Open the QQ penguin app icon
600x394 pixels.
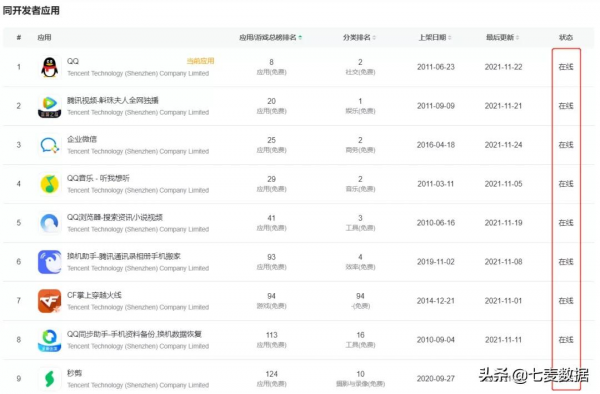pos(49,67)
